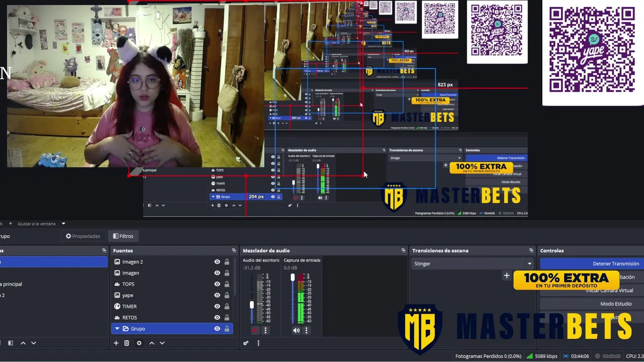Unlock the RETOS source
This screenshot has width=644, height=362.
click(227, 317)
